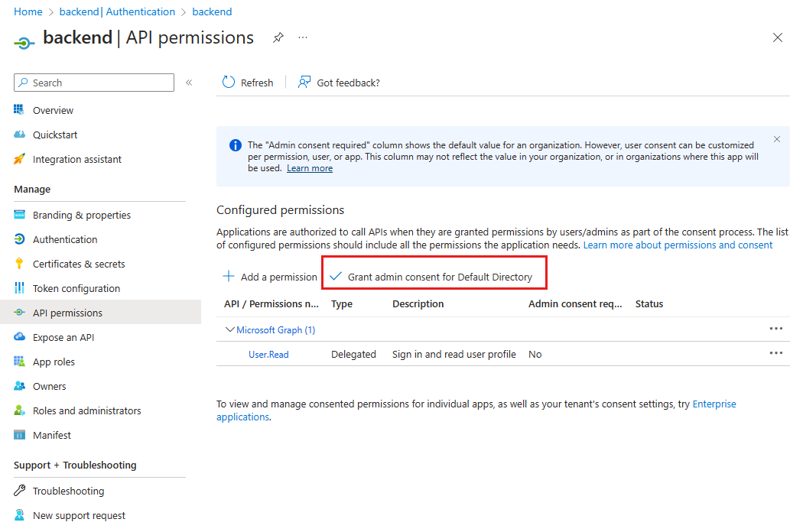Viewport: 803px width, 532px height.
Task: Open row options for the User.Read permission
Action: [x=776, y=353]
